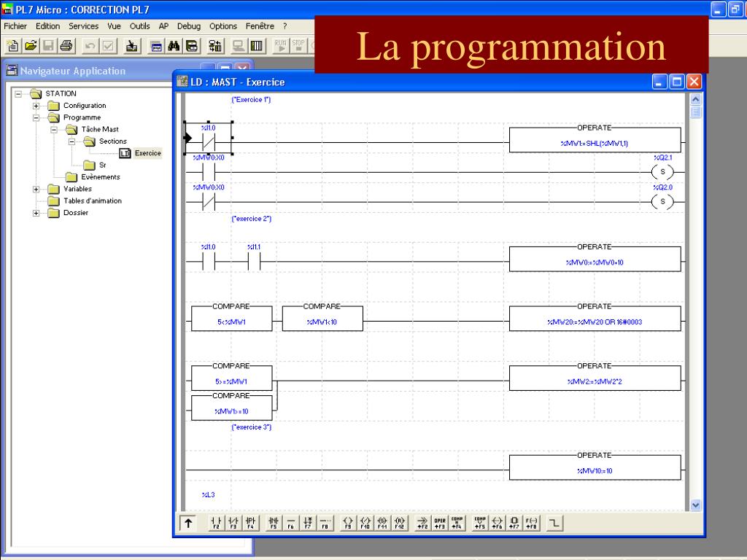Click the OPERATE block %MW1:=SHL(%MW1,1)
The height and width of the screenshot is (560, 747).
coord(595,139)
